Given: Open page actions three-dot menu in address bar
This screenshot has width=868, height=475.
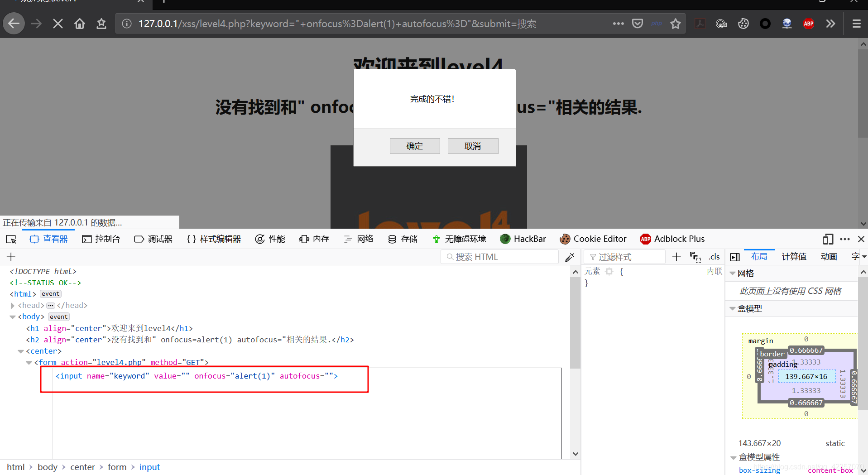Looking at the screenshot, I should (619, 24).
